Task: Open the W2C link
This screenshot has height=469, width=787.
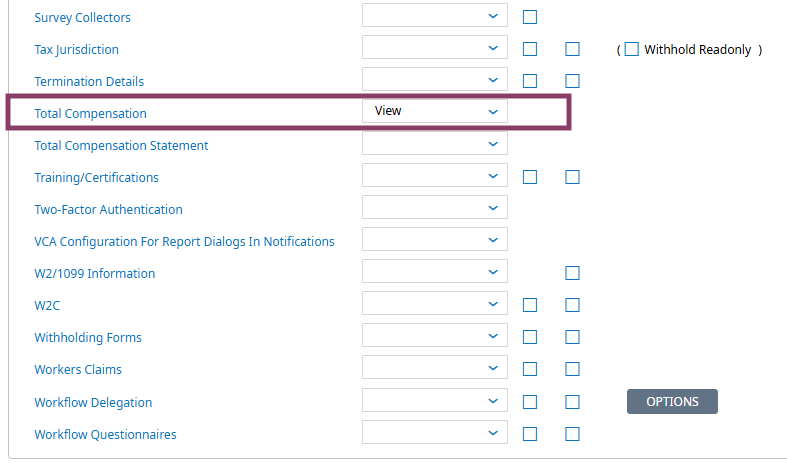Action: [47, 305]
